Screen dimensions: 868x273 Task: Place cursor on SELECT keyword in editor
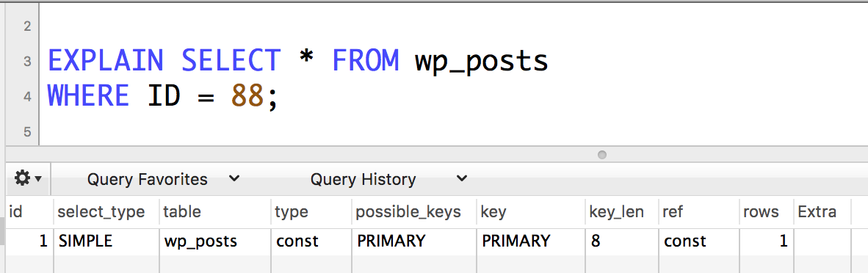click(231, 60)
